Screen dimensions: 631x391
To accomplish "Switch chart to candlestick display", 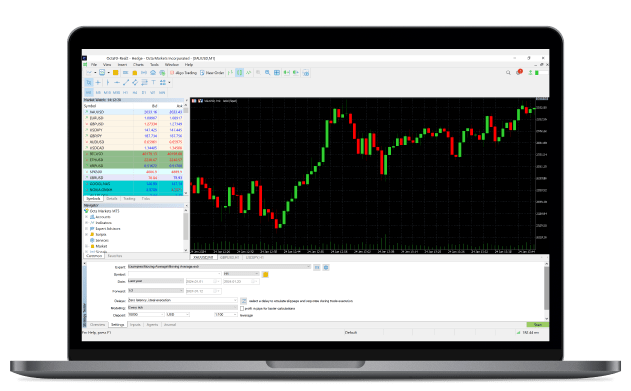I will point(239,73).
